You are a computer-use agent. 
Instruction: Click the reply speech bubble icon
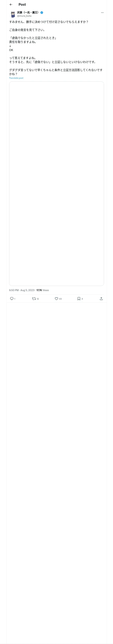click(12, 298)
